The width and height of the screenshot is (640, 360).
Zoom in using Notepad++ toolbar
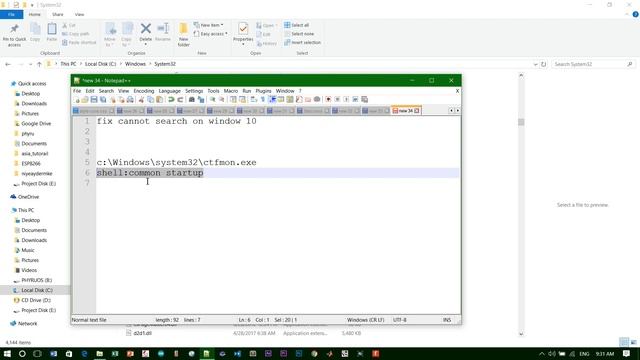click(212, 100)
